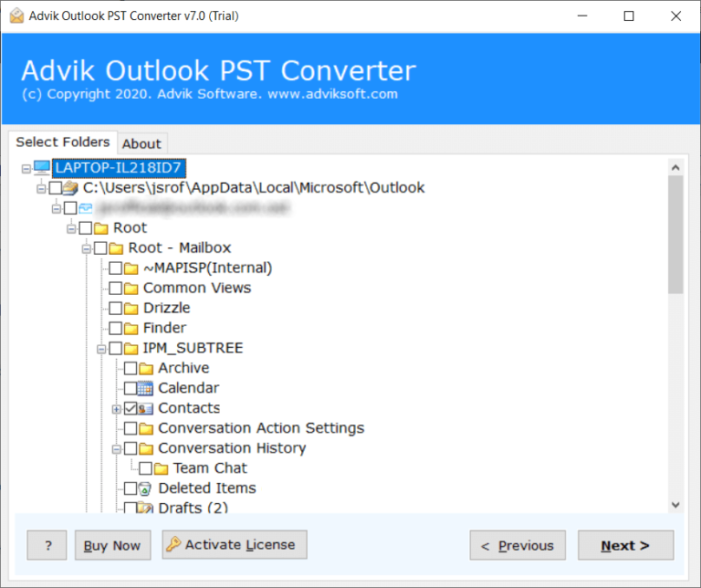Click the LAPTOP-IL218ID7 computer icon
The height and width of the screenshot is (588, 701).
[x=42, y=168]
